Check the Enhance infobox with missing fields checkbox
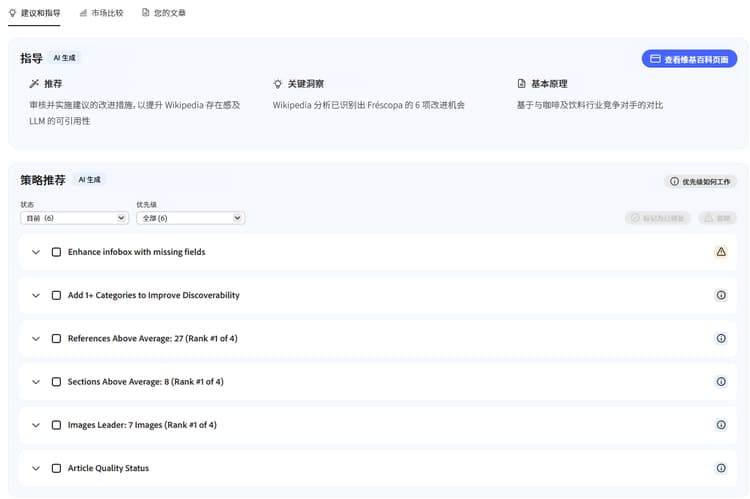Image resolution: width=750 pixels, height=499 pixels. coord(56,252)
